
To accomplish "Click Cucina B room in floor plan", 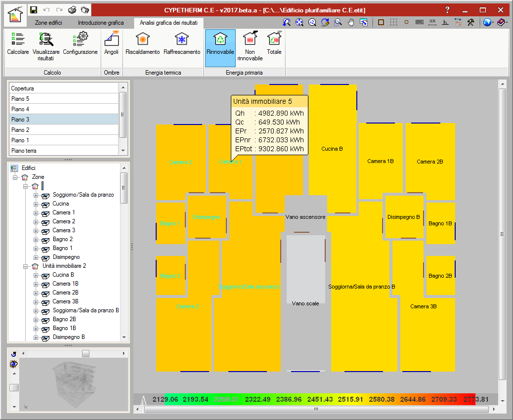I will (332, 149).
